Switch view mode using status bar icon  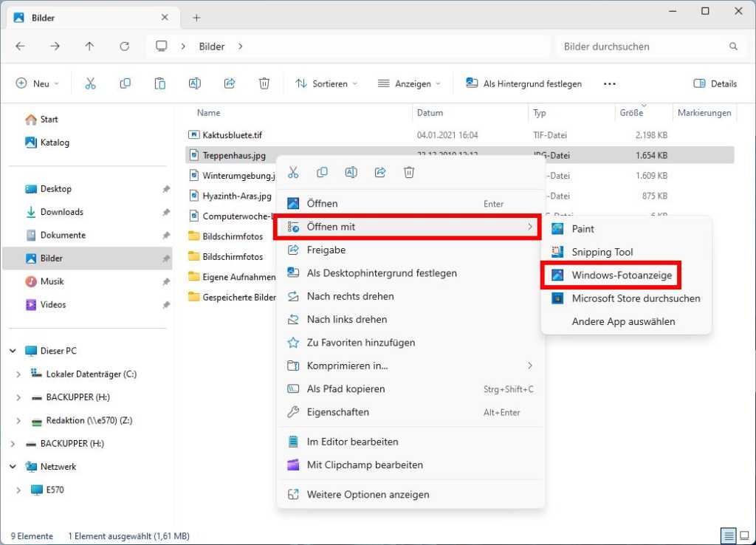coord(744,535)
